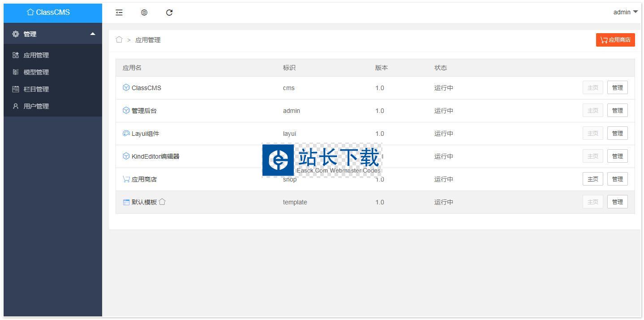Click the refresh icon in top bar
The image size is (644, 320).
pos(169,13)
